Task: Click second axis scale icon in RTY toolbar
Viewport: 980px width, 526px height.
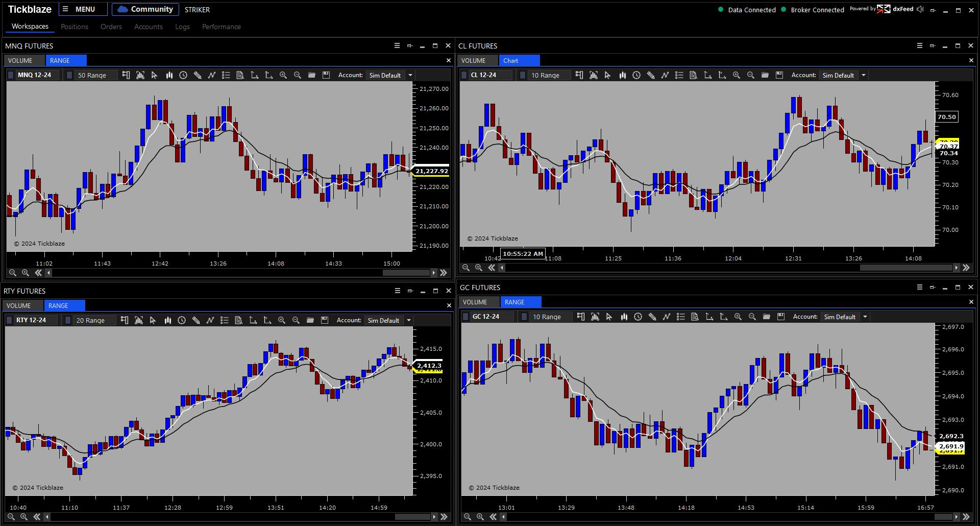Action: coord(267,320)
